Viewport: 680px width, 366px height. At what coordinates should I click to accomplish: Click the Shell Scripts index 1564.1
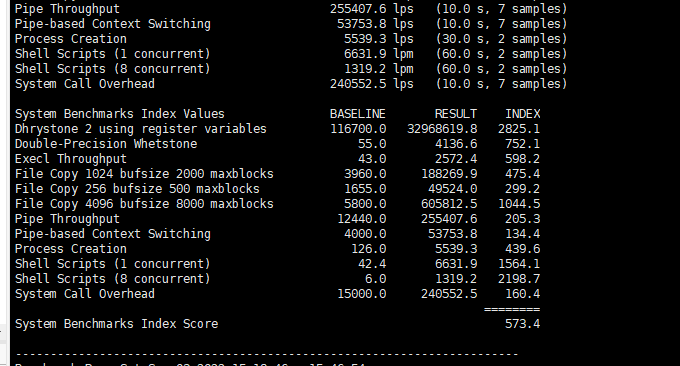[x=519, y=264]
